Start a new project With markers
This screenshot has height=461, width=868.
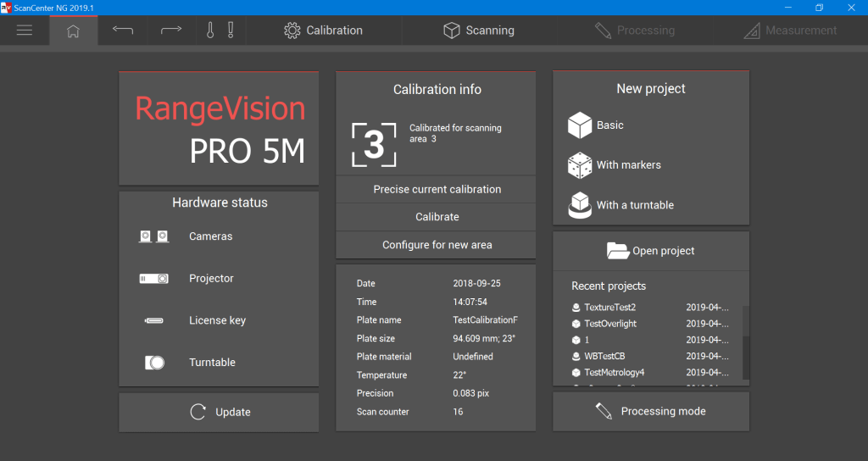629,165
